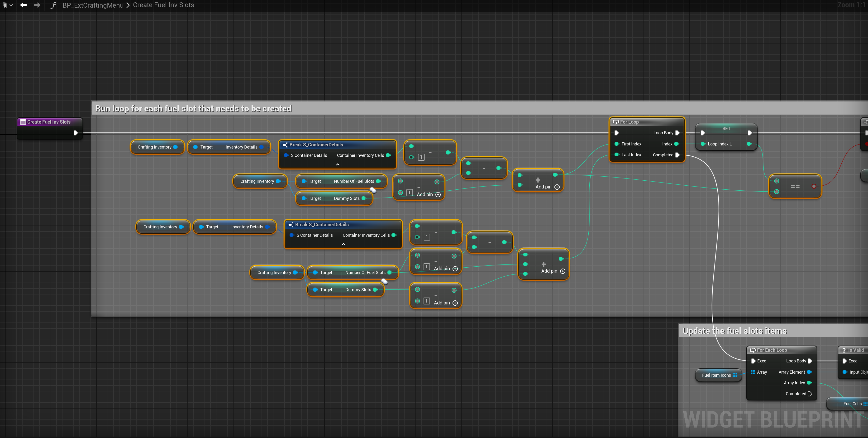This screenshot has height=438, width=868.
Task: Open the bookmarks dropdown at top left
Action: [7, 5]
